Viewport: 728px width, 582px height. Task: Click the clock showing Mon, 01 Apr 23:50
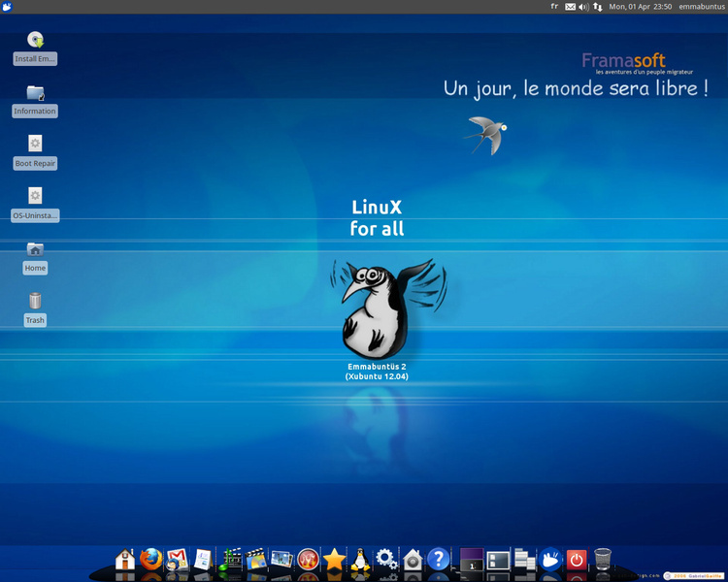click(641, 7)
